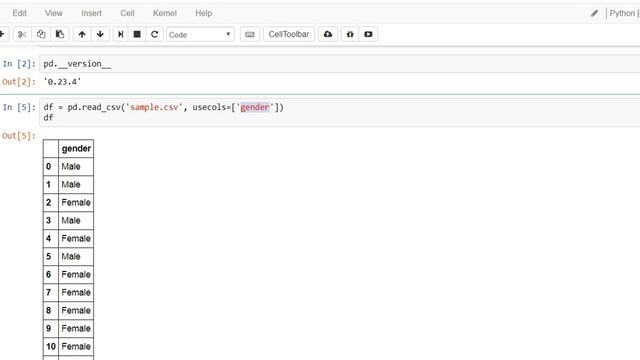Insert cell below with plus icon
This screenshot has height=360, width=640.
pos(2,34)
